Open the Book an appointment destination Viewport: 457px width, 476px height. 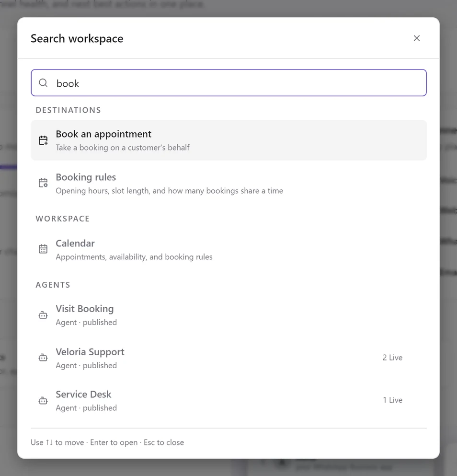point(228,140)
